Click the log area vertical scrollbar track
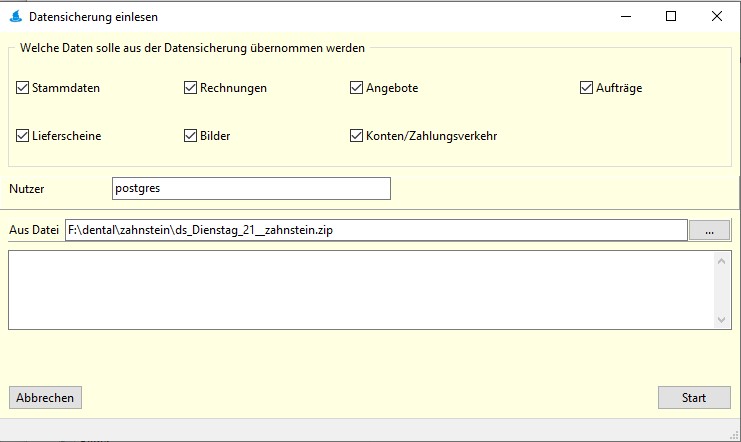Viewport: 741px width, 442px height. (722, 290)
